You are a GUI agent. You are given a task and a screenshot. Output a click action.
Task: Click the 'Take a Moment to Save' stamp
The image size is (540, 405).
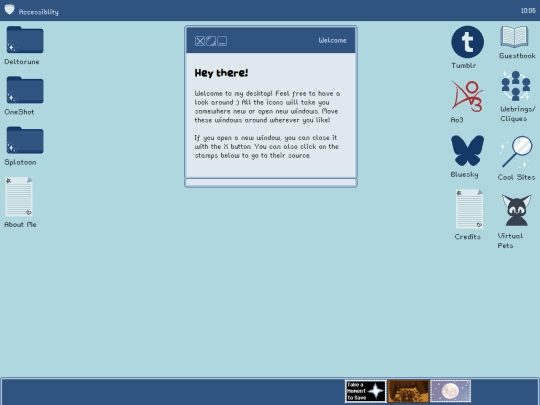point(366,391)
